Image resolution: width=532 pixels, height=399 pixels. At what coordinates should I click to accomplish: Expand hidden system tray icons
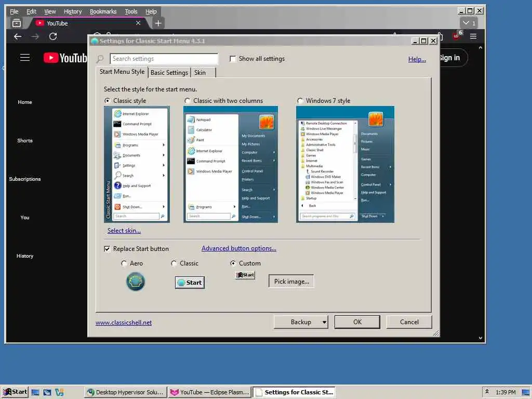pyautogui.click(x=487, y=392)
